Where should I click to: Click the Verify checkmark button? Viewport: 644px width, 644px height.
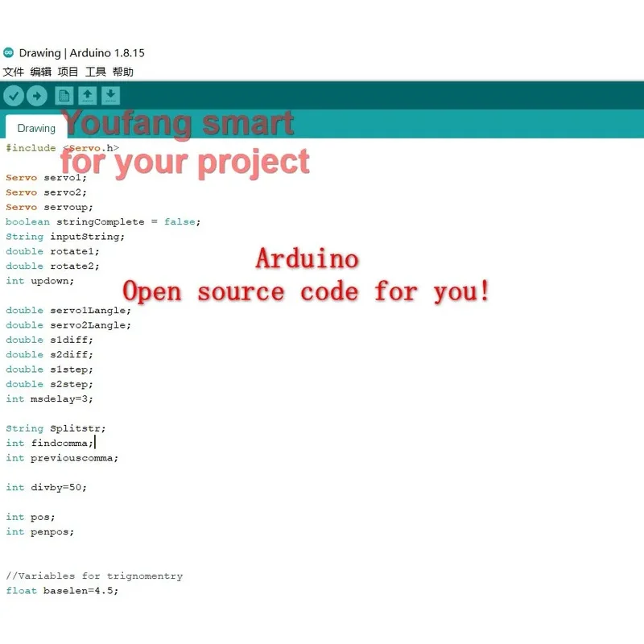point(14,96)
